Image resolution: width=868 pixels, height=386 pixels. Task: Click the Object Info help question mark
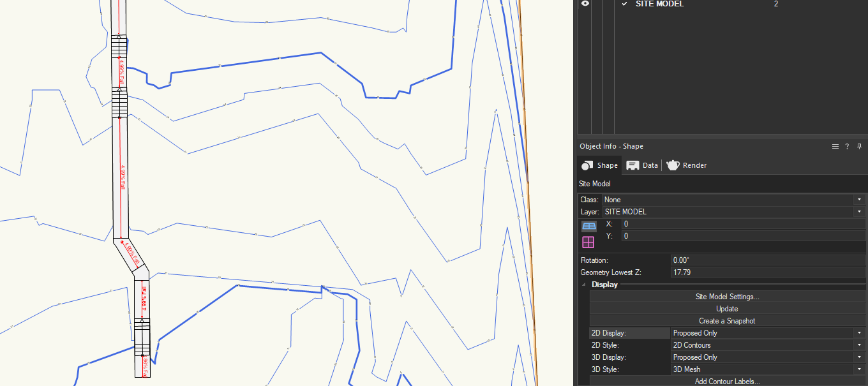pyautogui.click(x=847, y=147)
